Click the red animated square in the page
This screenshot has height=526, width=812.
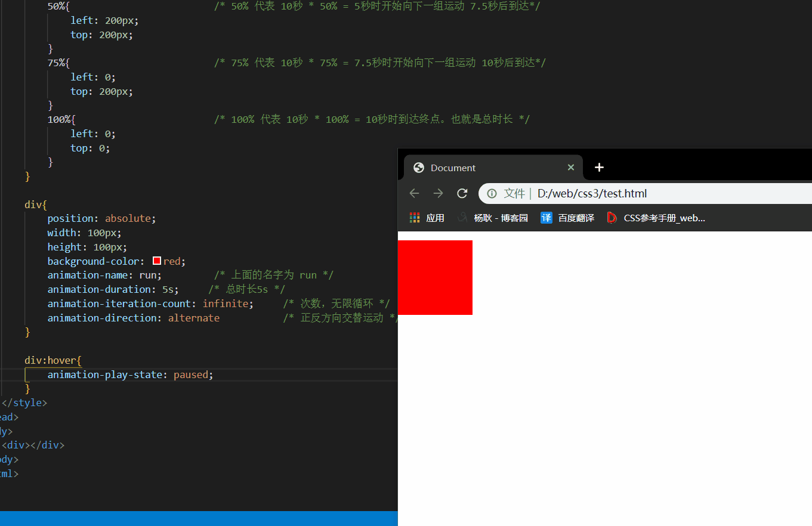(x=435, y=277)
